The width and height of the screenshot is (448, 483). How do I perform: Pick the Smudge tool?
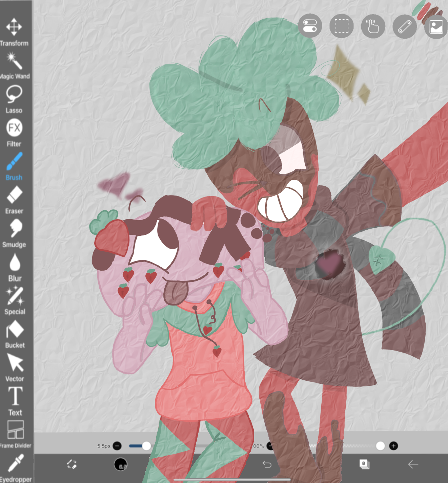[x=15, y=228]
